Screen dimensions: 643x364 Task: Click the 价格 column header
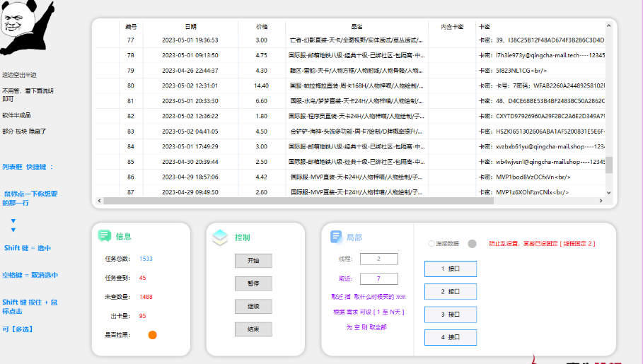pos(262,26)
